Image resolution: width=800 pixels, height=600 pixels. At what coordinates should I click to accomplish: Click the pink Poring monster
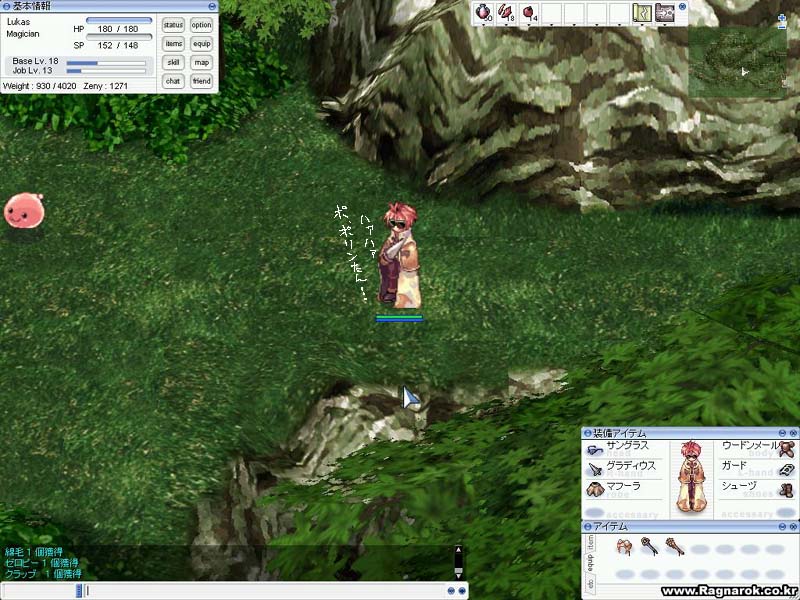click(21, 210)
